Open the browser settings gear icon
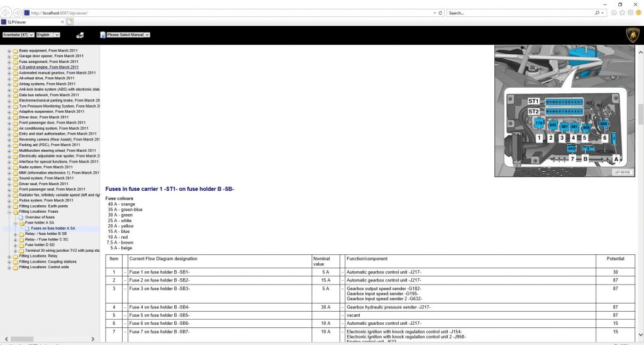The width and height of the screenshot is (644, 345). [630, 13]
